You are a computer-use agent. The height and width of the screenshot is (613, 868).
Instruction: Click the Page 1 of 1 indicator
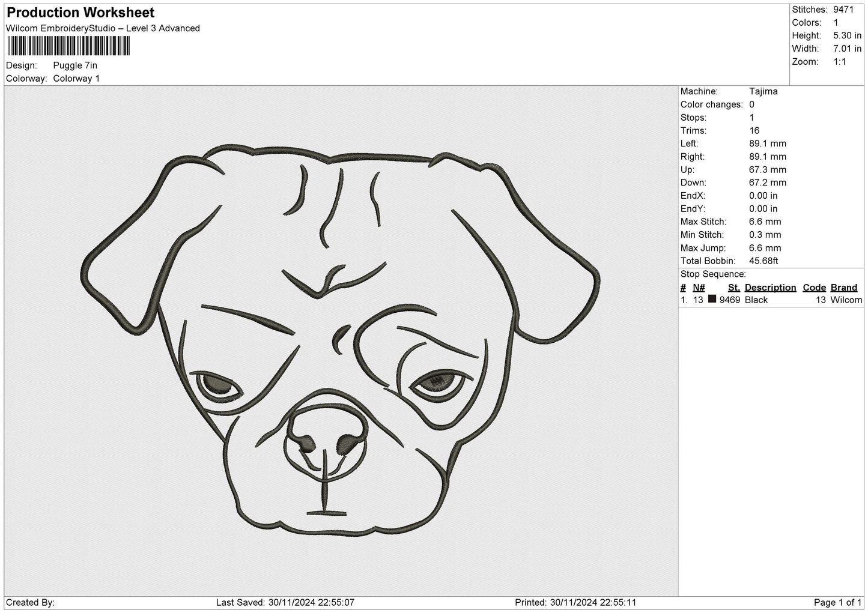coord(838,603)
